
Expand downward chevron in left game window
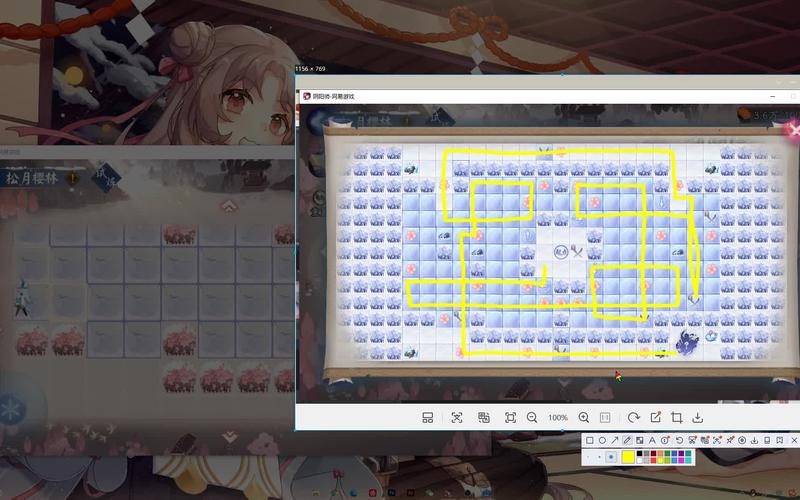229,437
